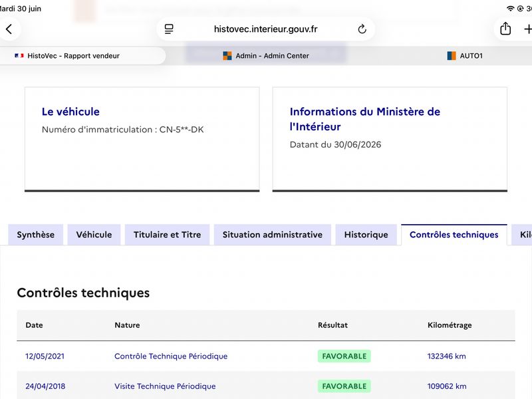Click the Datant du 30/06/2026 text
The width and height of the screenshot is (532, 399).
pos(336,144)
